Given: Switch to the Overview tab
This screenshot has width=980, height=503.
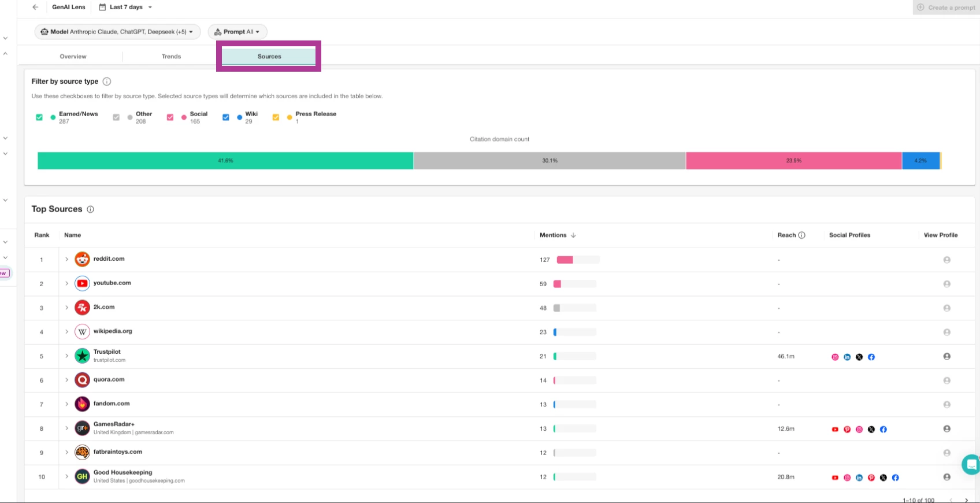Looking at the screenshot, I should tap(73, 57).
